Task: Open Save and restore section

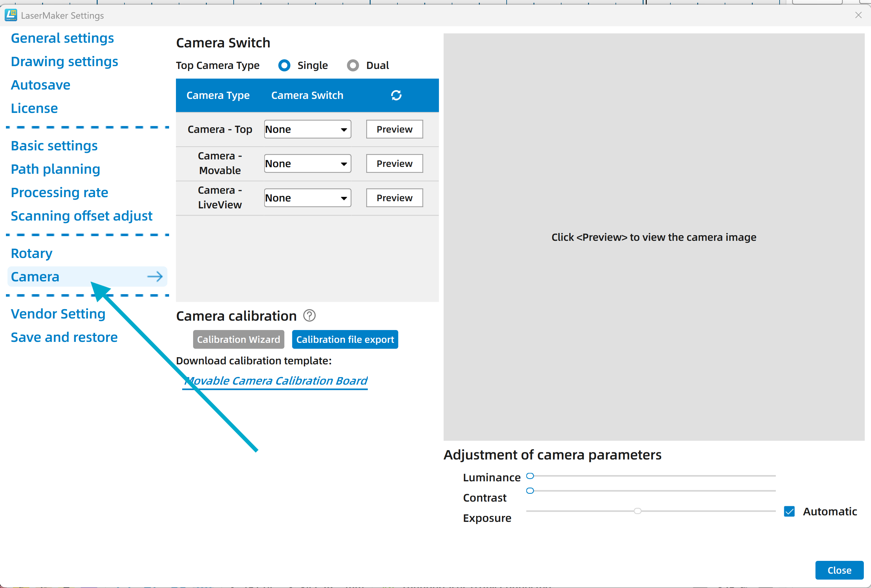Action: click(64, 337)
